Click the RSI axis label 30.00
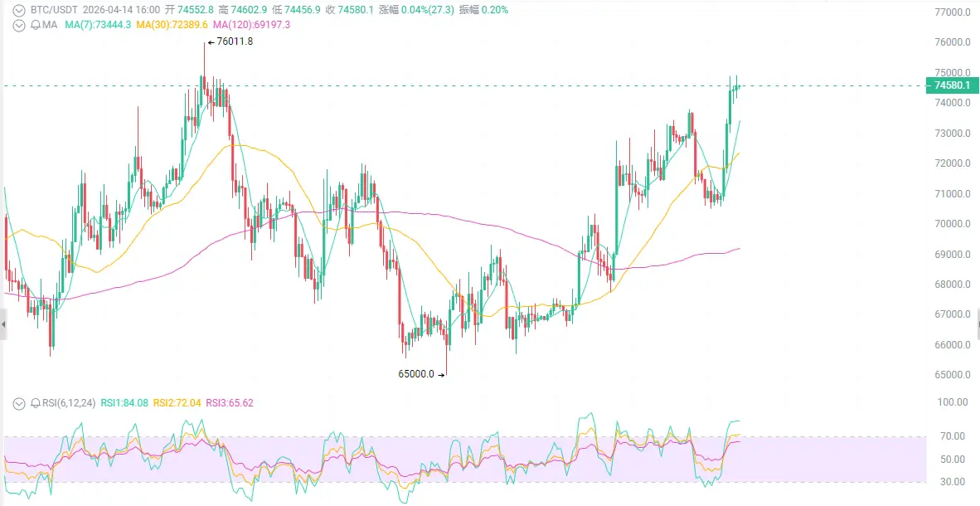This screenshot has height=506, width=980. click(953, 482)
